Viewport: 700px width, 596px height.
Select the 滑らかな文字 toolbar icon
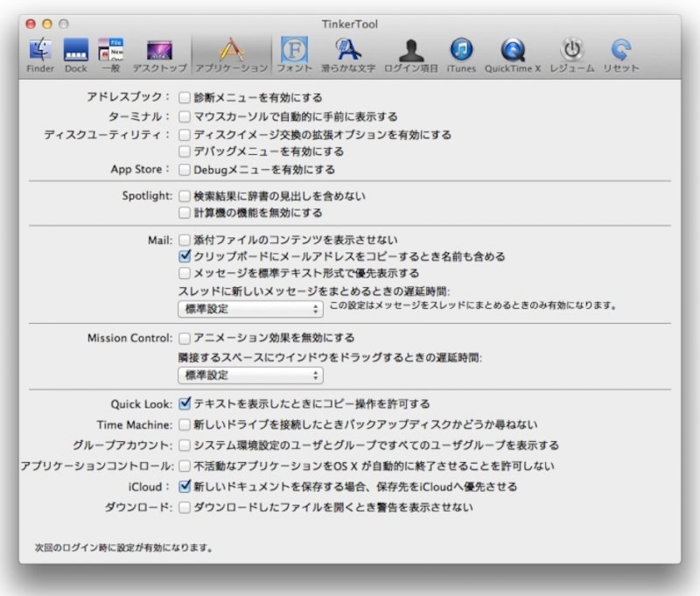349,54
